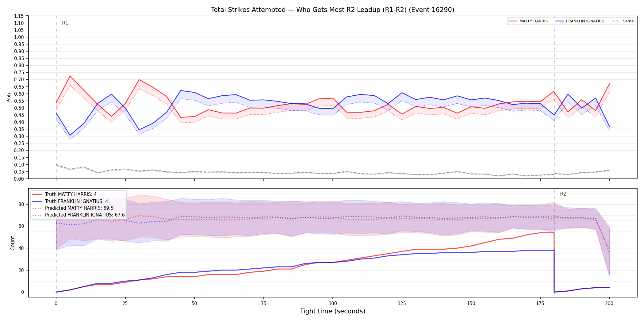Click the 80 tick on Count axis

[21, 204]
